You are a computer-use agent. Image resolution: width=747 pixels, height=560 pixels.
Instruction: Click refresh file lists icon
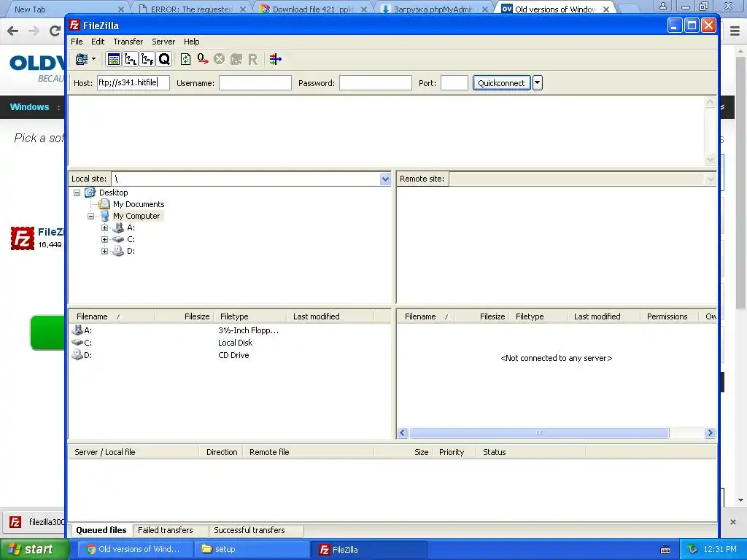186,60
